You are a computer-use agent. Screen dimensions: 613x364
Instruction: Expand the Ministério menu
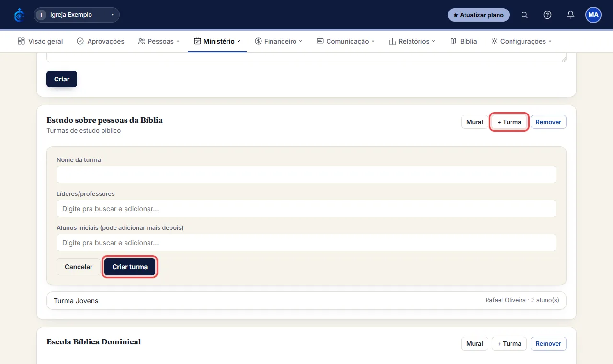click(x=217, y=41)
